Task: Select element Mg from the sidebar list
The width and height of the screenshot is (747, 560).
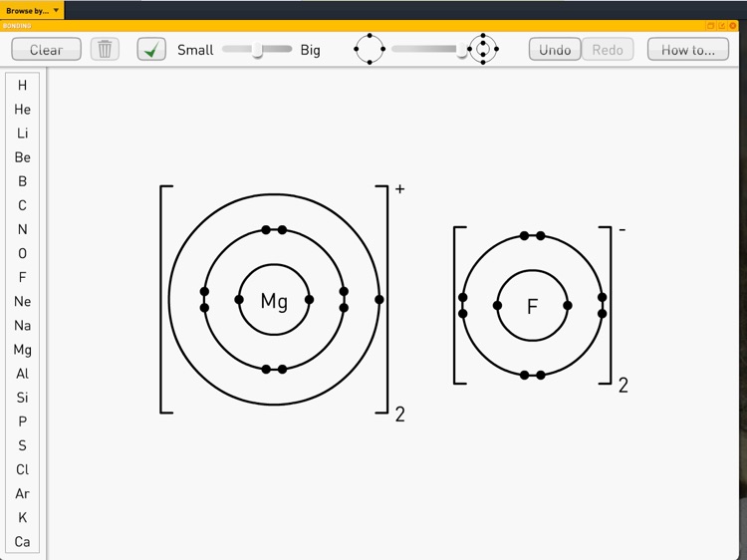Action: click(22, 350)
